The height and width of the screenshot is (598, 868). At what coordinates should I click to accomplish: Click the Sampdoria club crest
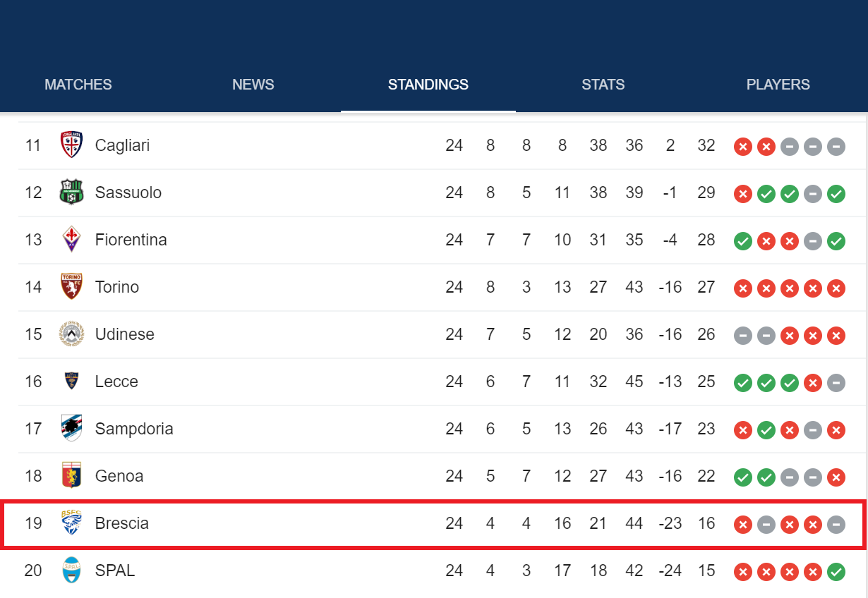71,429
